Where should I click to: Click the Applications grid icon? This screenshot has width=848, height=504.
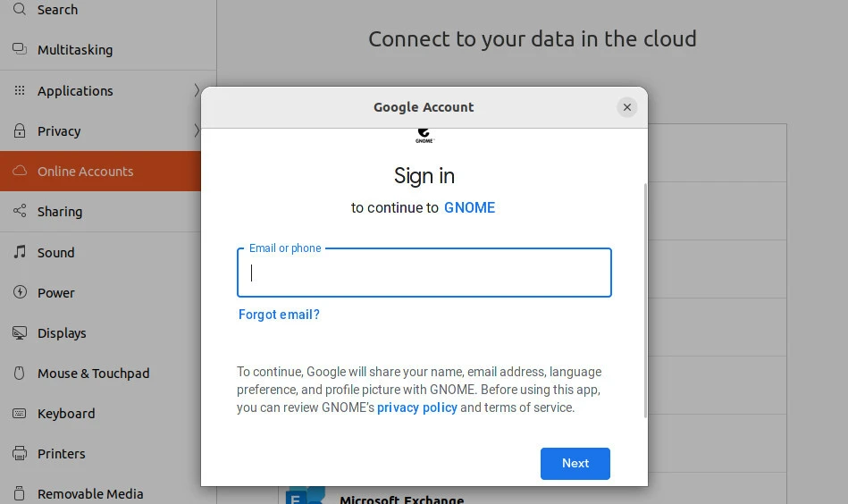(x=20, y=91)
